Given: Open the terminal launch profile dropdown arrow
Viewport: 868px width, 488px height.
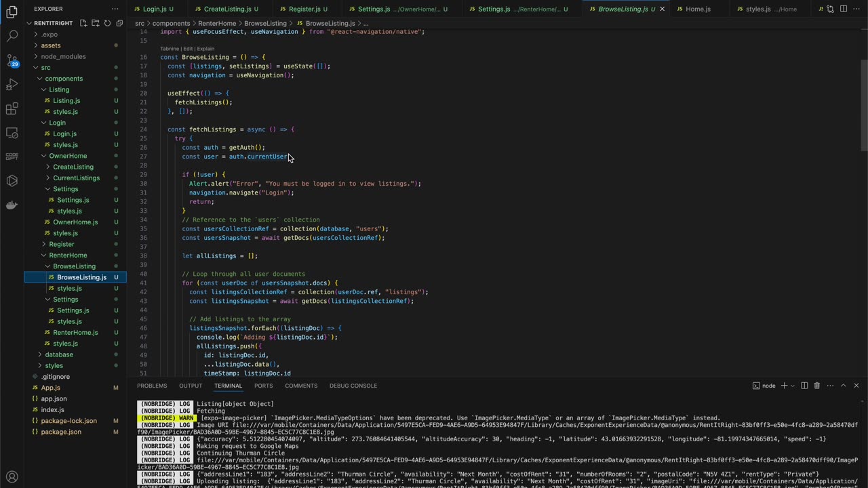Looking at the screenshot, I should [x=792, y=386].
